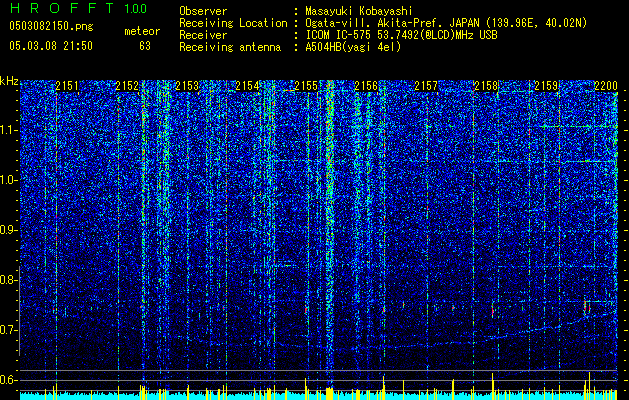Click the HROFFT title text
The image size is (629, 400).
(x=63, y=8)
